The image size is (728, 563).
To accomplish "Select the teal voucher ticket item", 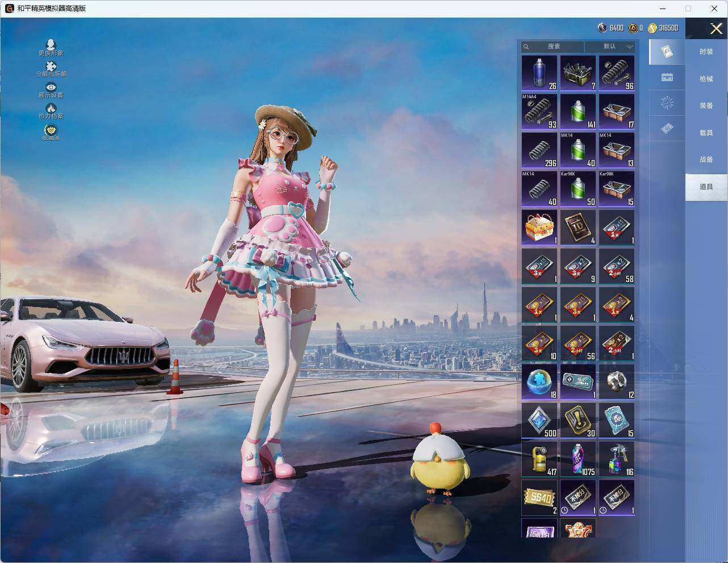I will (578, 382).
